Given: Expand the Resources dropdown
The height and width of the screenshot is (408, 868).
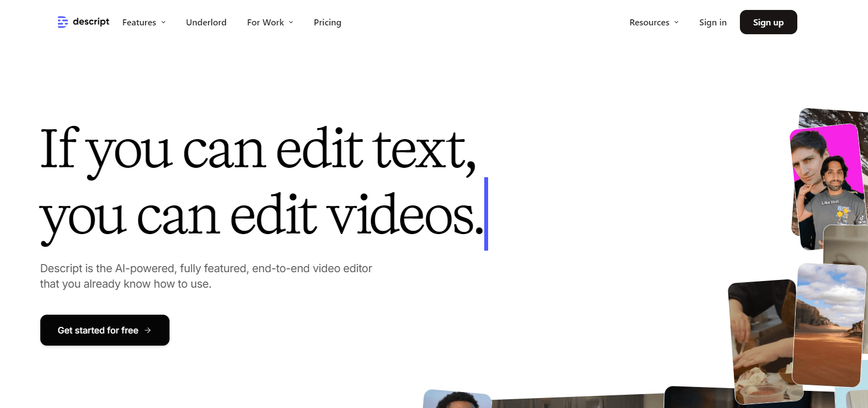Looking at the screenshot, I should point(654,23).
